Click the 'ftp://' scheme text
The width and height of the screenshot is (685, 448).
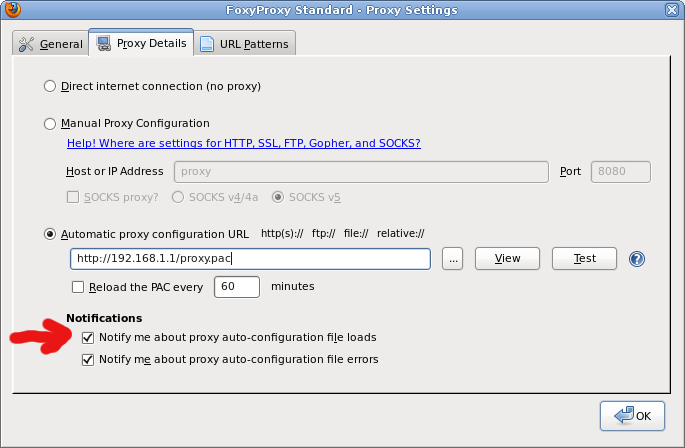click(324, 234)
